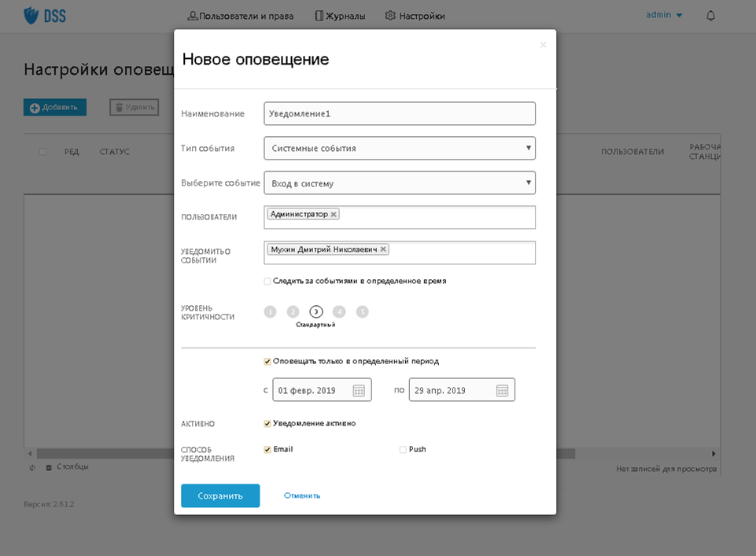Enable Следить за событиями в определенное время
Viewport: 756px width, 556px height.
267,281
